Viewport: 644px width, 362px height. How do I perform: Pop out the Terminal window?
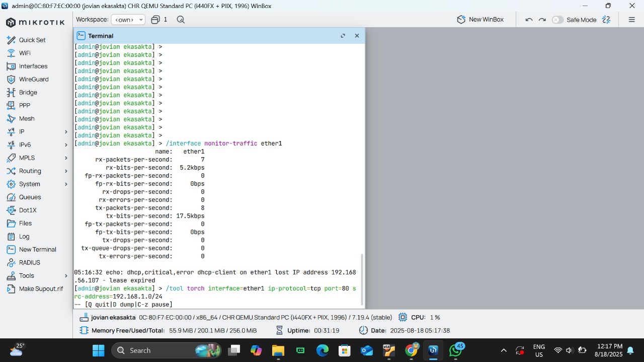343,36
